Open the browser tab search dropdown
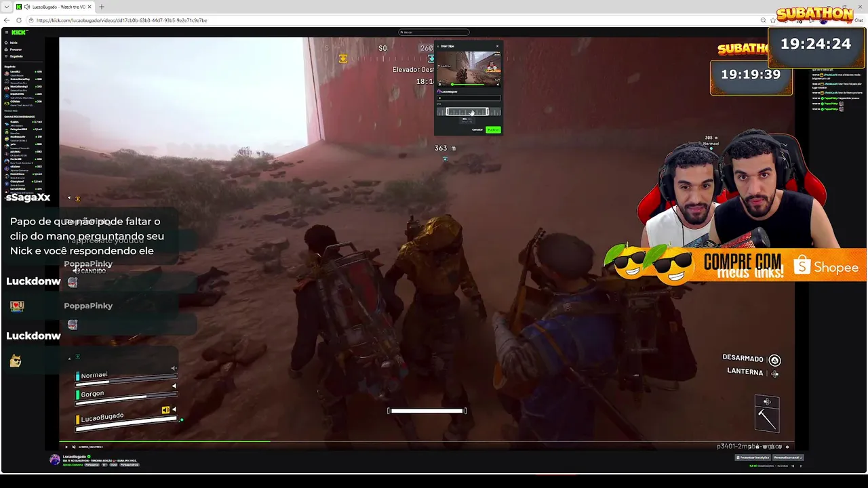Viewport: 868px width, 488px height. tap(7, 7)
